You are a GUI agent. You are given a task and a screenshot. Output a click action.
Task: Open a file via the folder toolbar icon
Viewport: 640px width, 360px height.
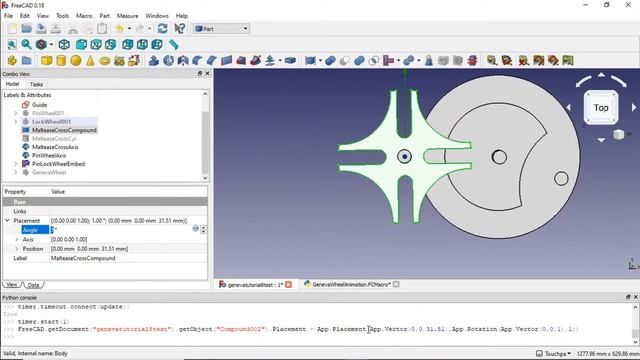[x=27, y=29]
